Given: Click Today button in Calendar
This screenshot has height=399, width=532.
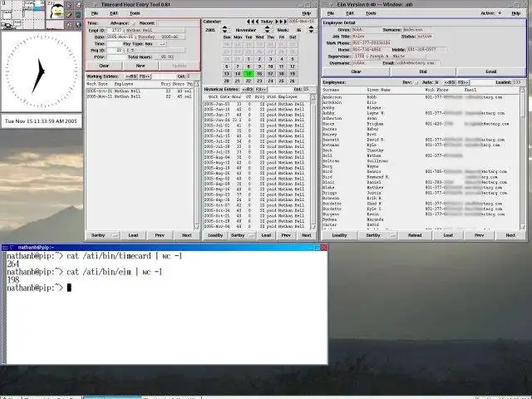Looking at the screenshot, I should click(267, 22).
